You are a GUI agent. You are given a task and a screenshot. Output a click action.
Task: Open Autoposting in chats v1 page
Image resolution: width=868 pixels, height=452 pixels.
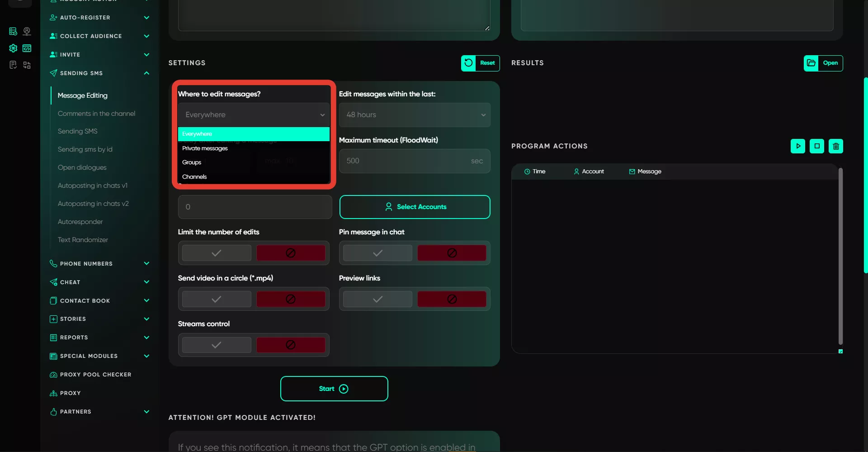point(93,186)
